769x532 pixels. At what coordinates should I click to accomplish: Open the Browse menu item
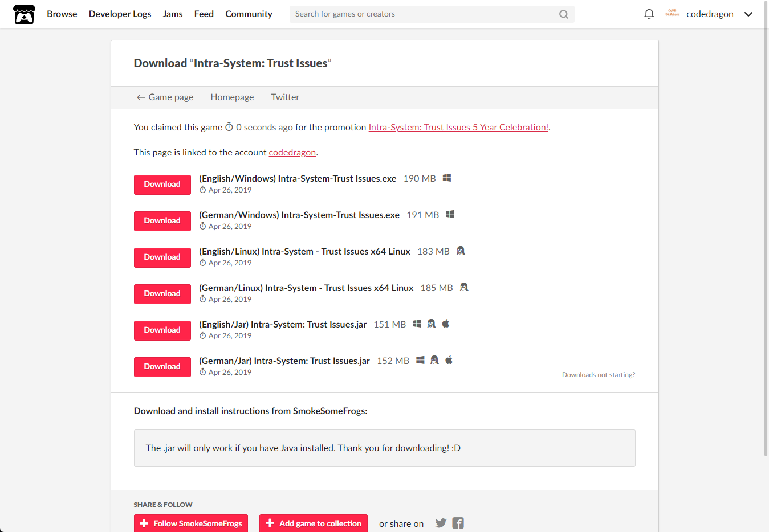coord(62,14)
